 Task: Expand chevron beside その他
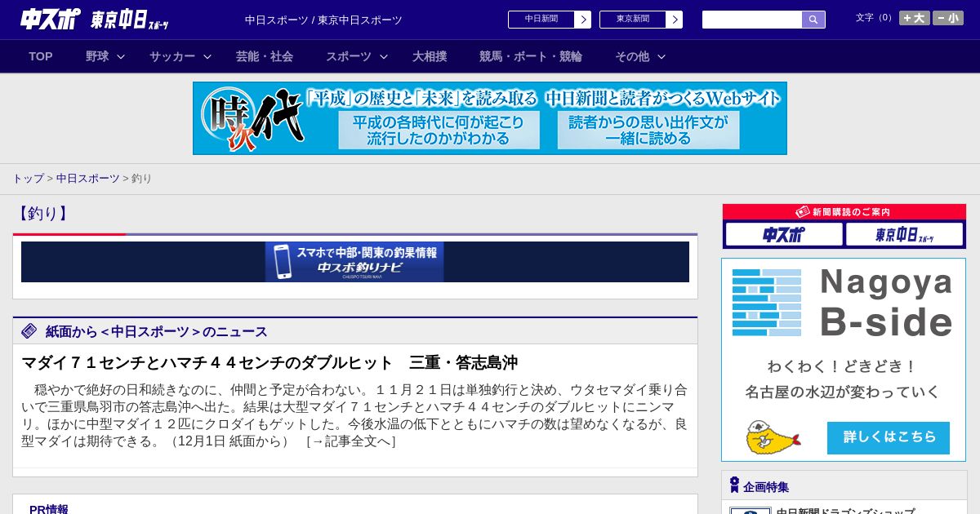(x=661, y=56)
